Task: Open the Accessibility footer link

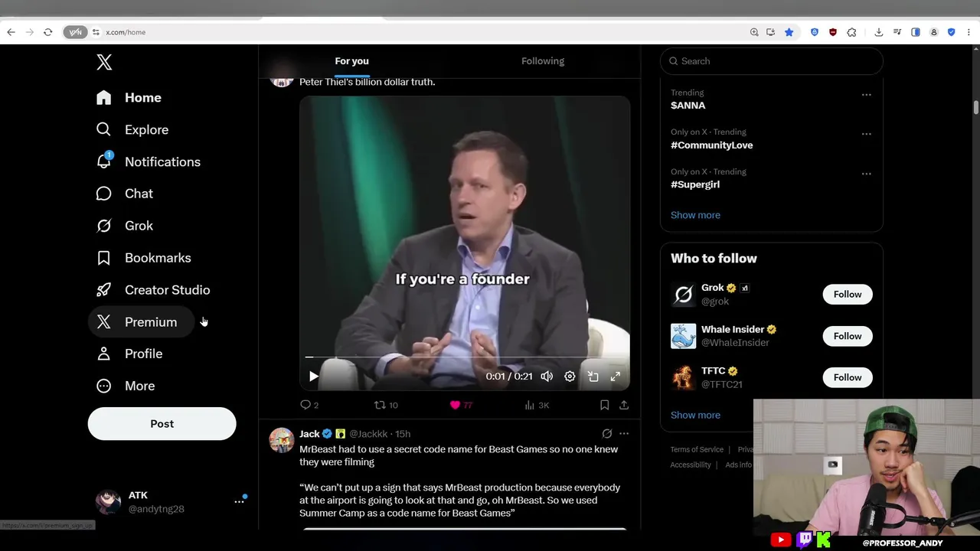Action: pyautogui.click(x=691, y=465)
